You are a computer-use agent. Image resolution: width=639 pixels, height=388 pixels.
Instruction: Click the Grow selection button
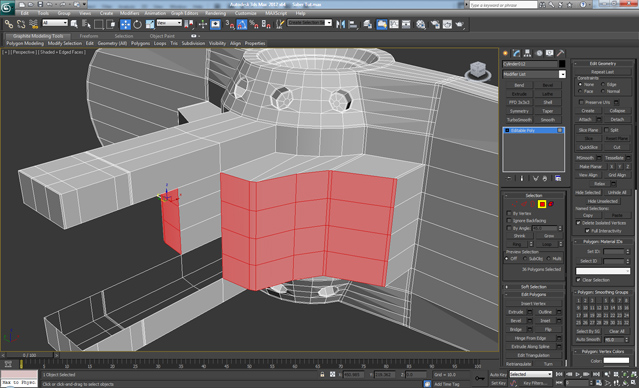point(549,236)
